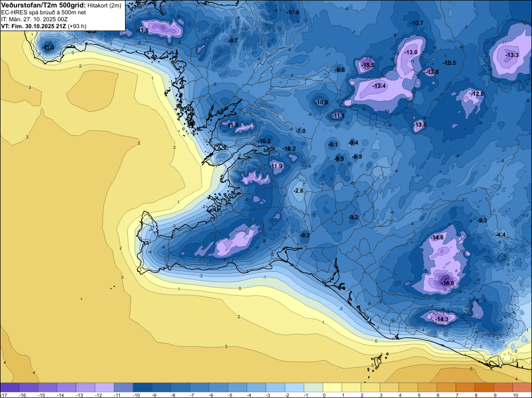Pick the orange swatch between 7 and 8
This screenshot has height=398, width=532.
tap(465, 387)
